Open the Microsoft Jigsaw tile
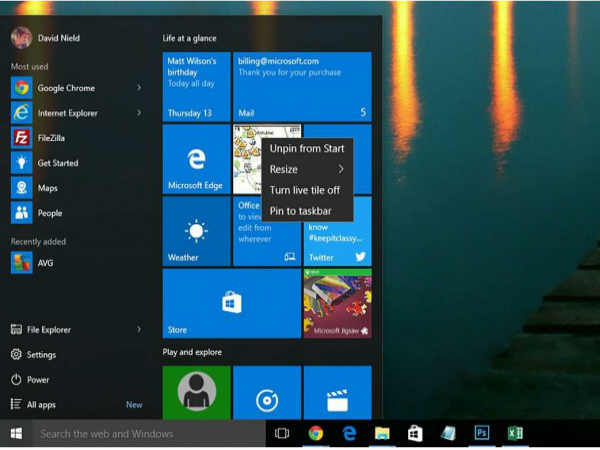 point(337,304)
